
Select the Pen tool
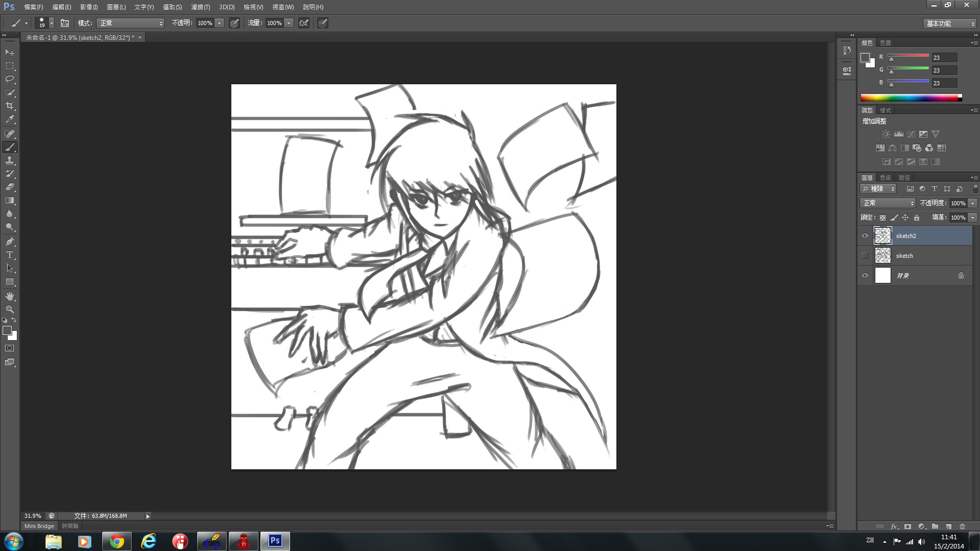10,242
